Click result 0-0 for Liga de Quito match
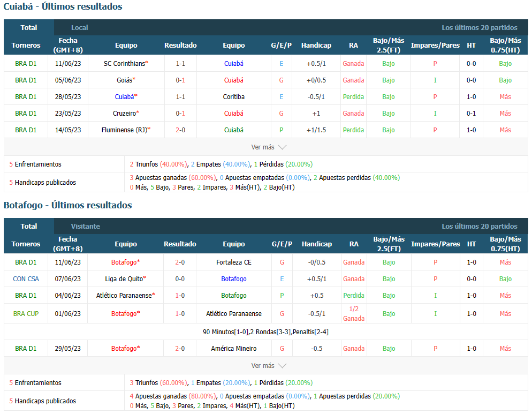 tap(180, 279)
